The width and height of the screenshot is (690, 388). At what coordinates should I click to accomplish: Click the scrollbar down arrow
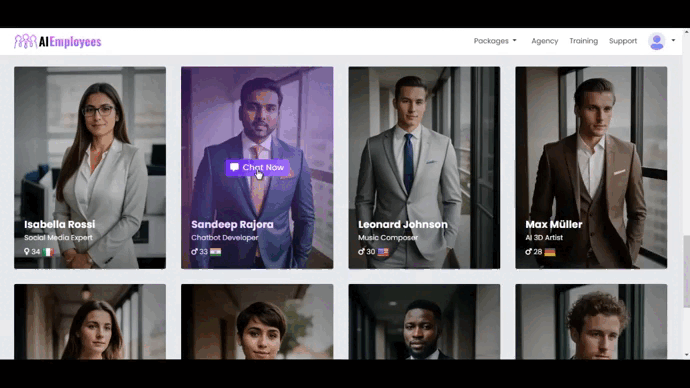[x=686, y=355]
